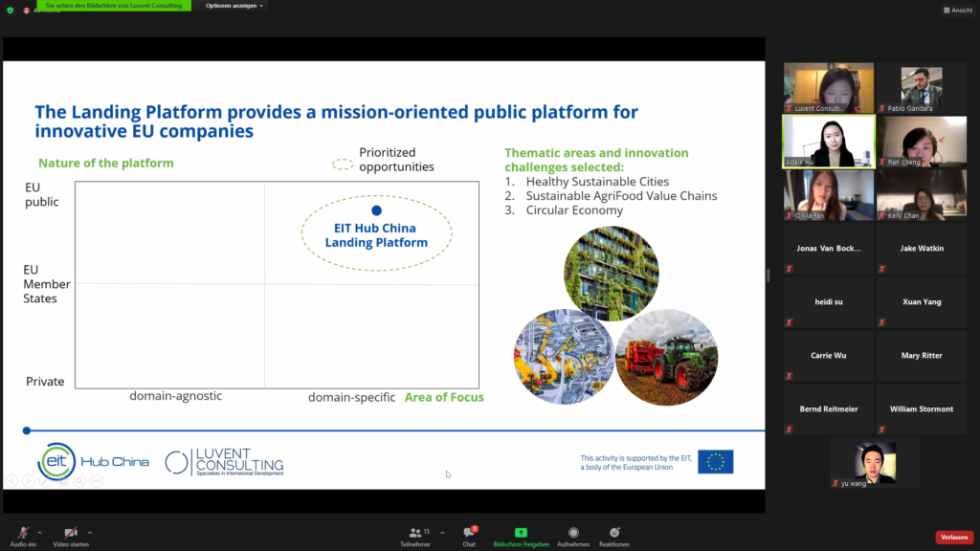Click the Verlassen leave button
Screen dimensions: 980x551
953,538
